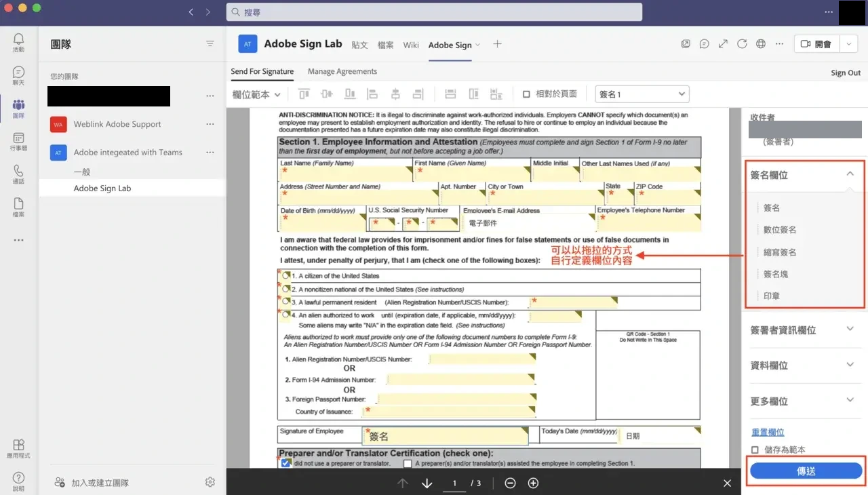This screenshot has height=495, width=868.
Task: Uncheck 'did not use a preparer' checkbox
Action: click(x=286, y=463)
